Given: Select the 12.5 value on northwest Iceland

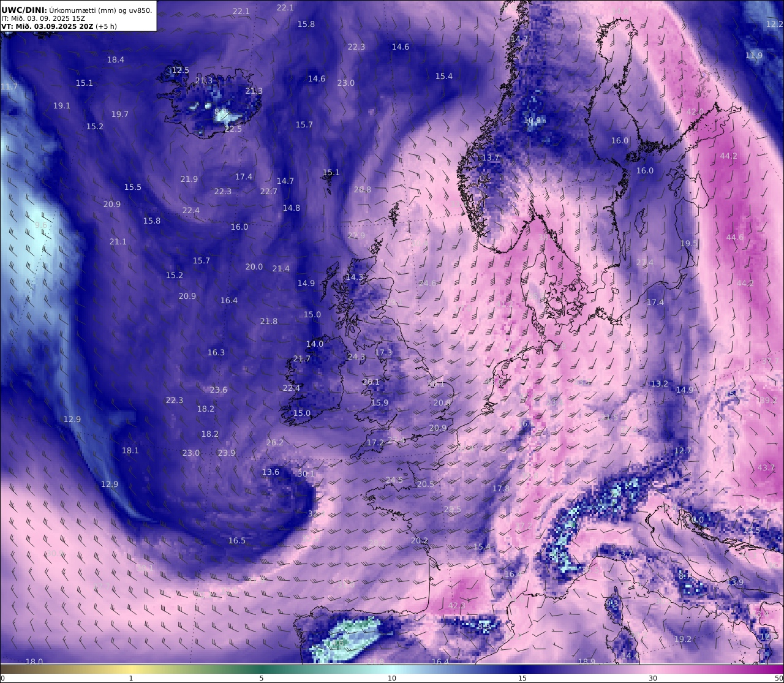Looking at the screenshot, I should click(180, 70).
